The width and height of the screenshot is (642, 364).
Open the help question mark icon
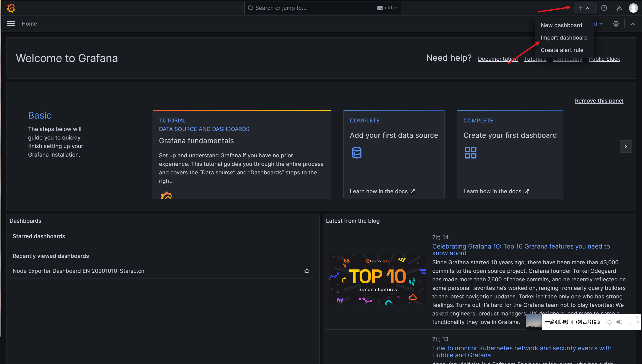(604, 8)
